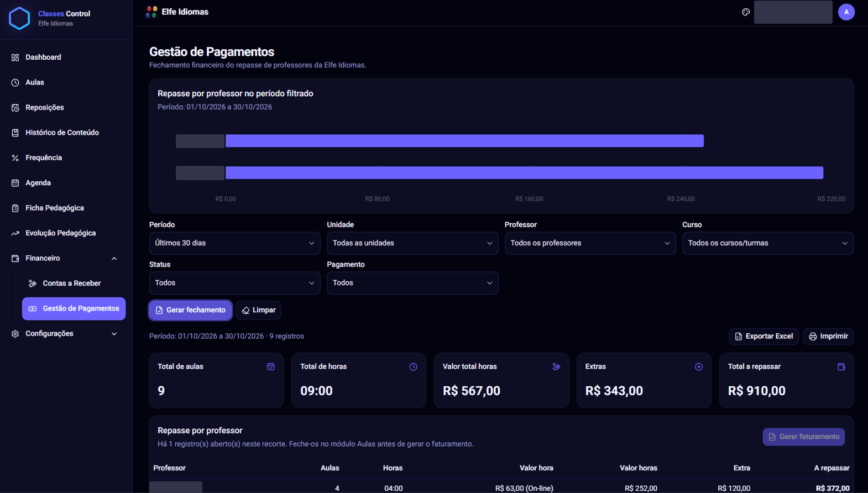Open the Status dropdown
Viewport: 868px width, 493px height.
coord(234,283)
